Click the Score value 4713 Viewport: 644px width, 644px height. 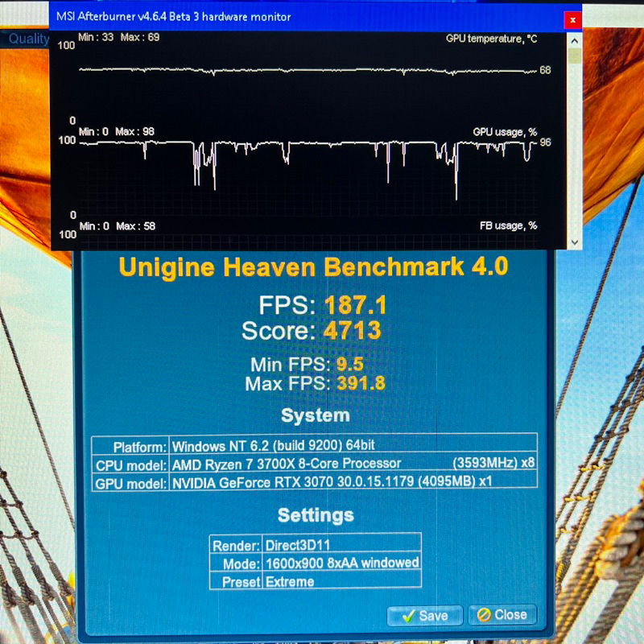353,331
